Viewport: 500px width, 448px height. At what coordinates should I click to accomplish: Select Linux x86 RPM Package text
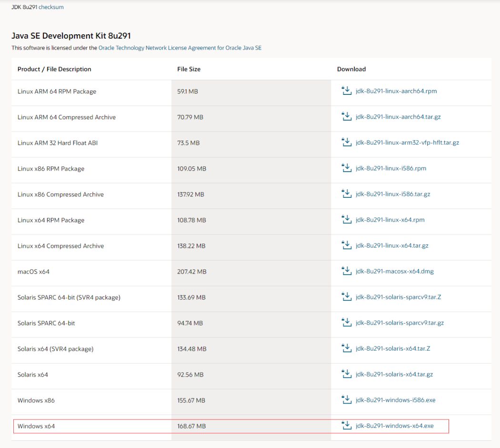[x=51, y=169]
